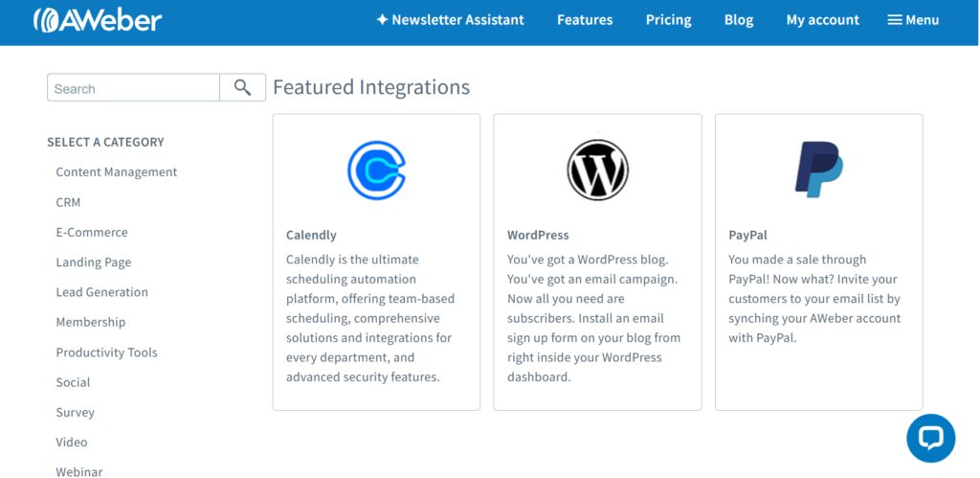Click the SELECT A CATEGORY label
This screenshot has width=980, height=478.
tap(105, 142)
